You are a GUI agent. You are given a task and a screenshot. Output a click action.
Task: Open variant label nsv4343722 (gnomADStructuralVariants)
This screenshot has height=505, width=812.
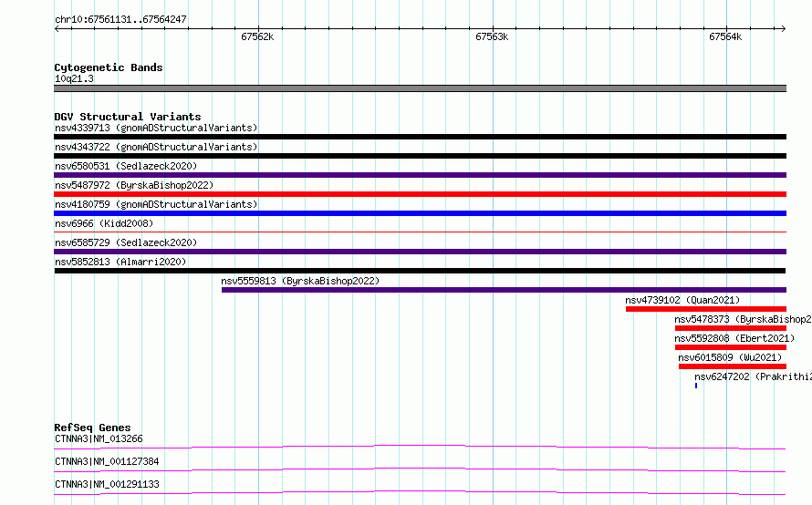(156, 147)
